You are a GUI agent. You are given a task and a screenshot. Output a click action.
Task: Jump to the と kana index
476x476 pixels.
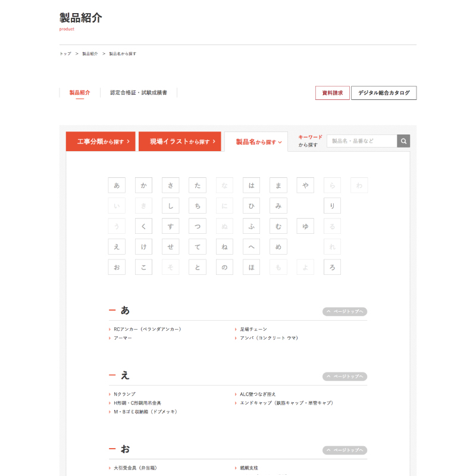tap(198, 267)
